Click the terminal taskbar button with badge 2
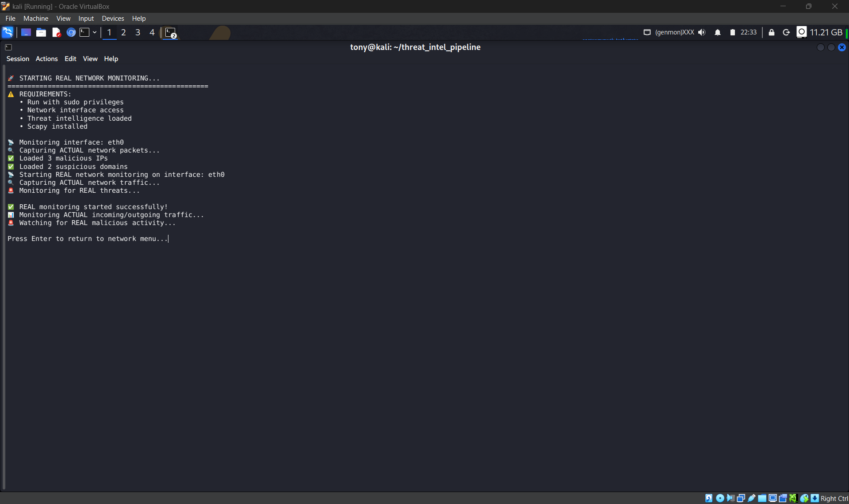849x504 pixels. point(171,33)
